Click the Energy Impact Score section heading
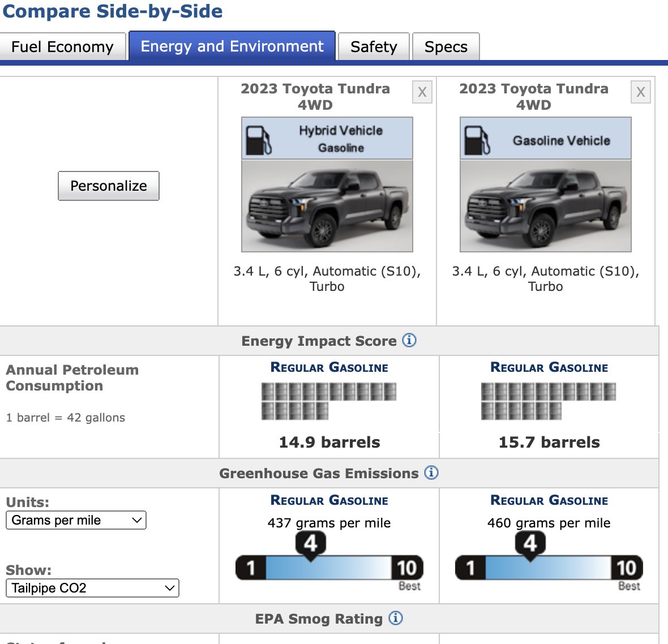This screenshot has width=668, height=644. click(x=319, y=341)
